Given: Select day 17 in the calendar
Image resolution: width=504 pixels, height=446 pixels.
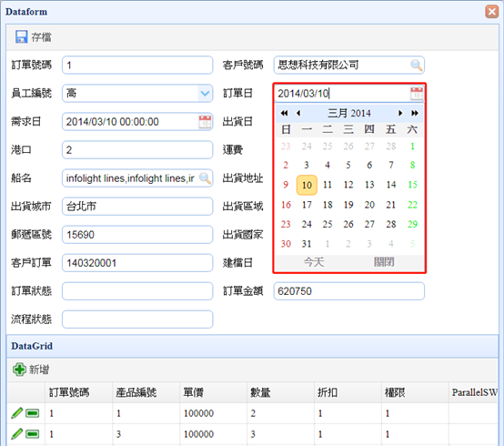Looking at the screenshot, I should (307, 205).
